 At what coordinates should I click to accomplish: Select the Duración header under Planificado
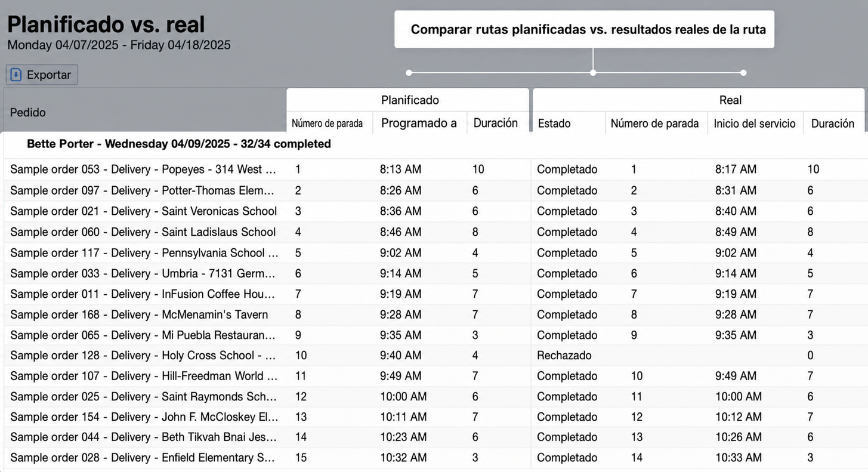(496, 123)
